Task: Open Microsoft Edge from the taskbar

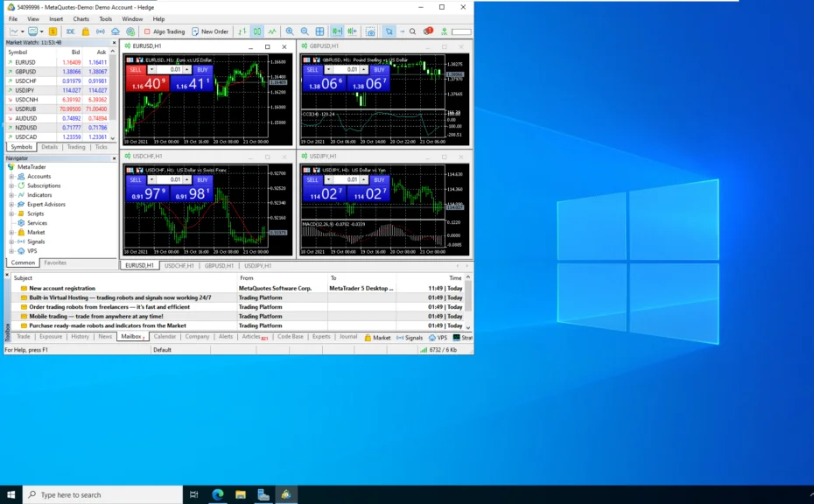Action: click(218, 494)
